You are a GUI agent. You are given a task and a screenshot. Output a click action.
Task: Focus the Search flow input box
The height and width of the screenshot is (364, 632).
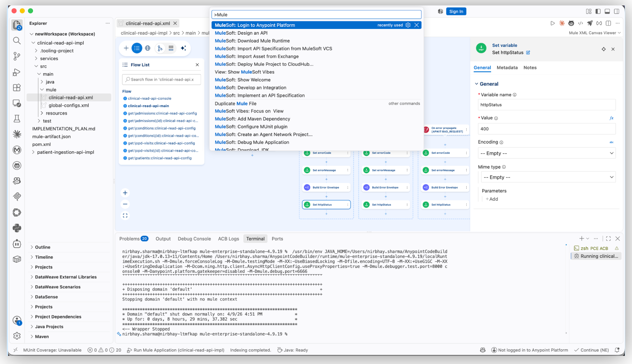[x=162, y=80]
